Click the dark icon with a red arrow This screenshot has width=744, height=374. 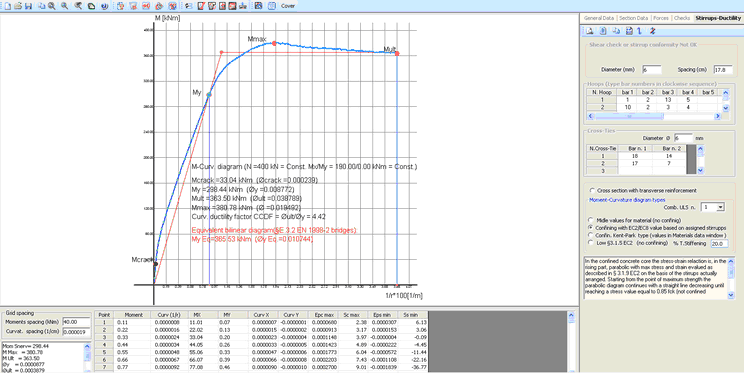222,6
